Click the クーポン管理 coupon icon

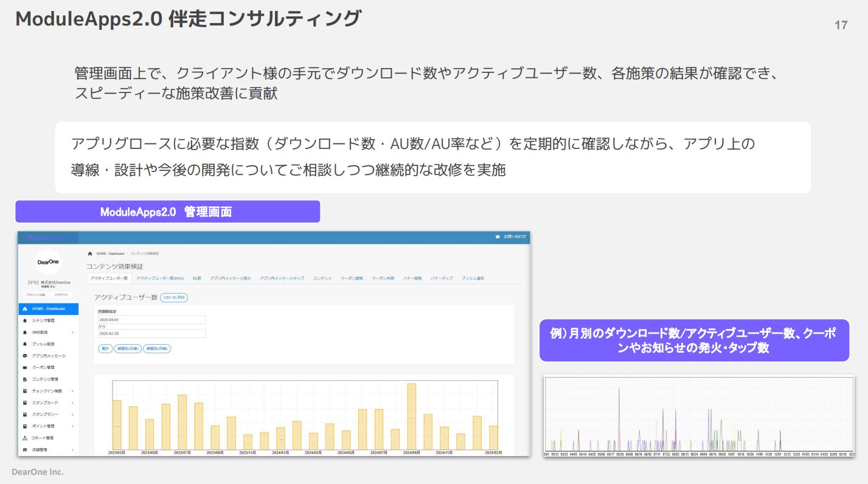(x=25, y=367)
